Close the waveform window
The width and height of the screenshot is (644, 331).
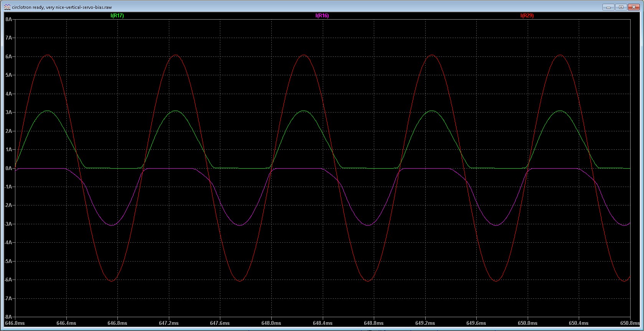pos(634,7)
